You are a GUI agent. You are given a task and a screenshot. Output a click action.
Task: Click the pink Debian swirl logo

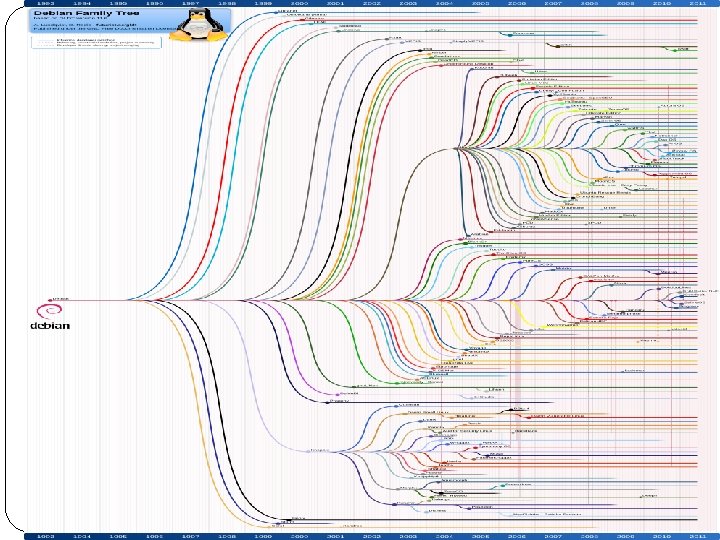coord(49,311)
